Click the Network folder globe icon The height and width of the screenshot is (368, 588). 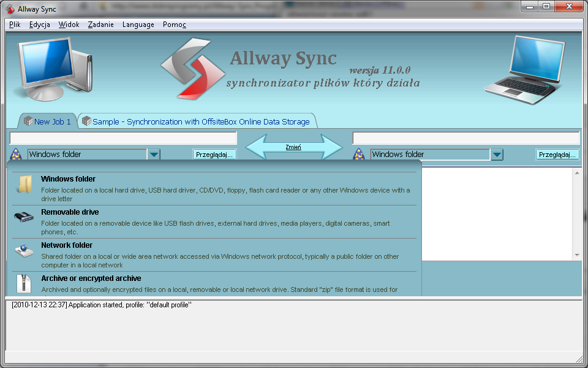pyautogui.click(x=24, y=250)
